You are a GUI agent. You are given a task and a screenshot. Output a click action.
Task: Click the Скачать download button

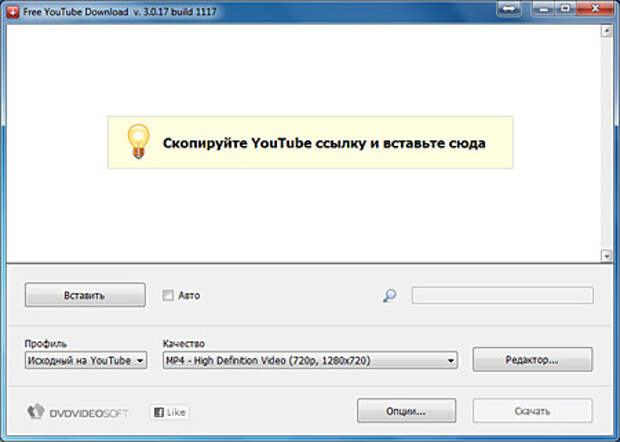[532, 411]
